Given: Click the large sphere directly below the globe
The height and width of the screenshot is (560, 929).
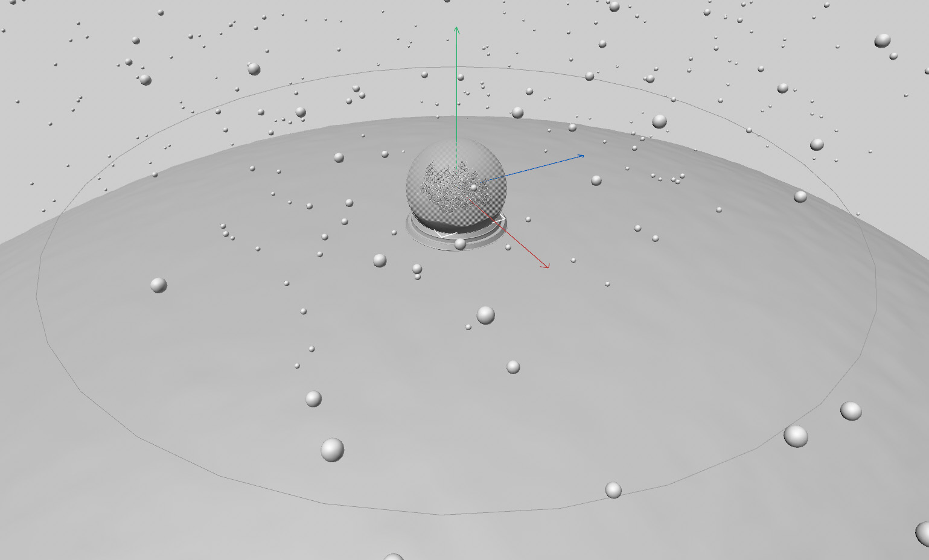Looking at the screenshot, I should pos(485,315).
